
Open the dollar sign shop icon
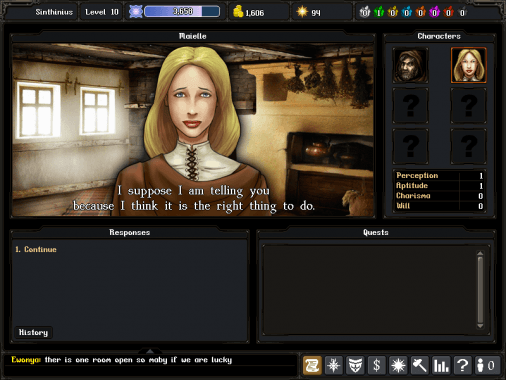377,365
